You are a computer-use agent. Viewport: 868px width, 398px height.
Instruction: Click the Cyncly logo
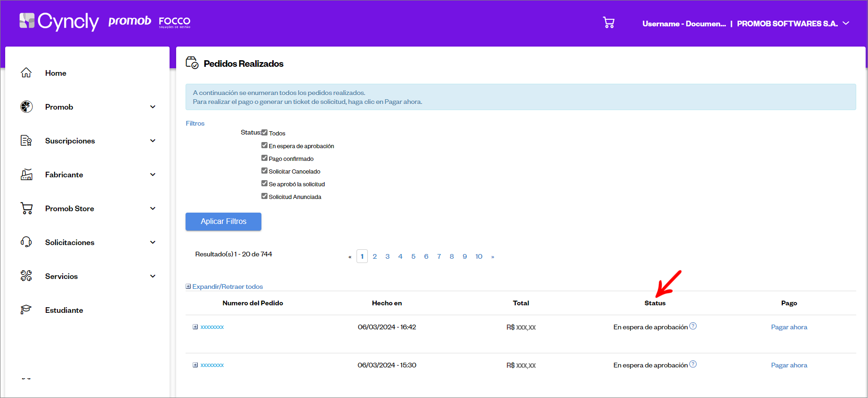(59, 21)
